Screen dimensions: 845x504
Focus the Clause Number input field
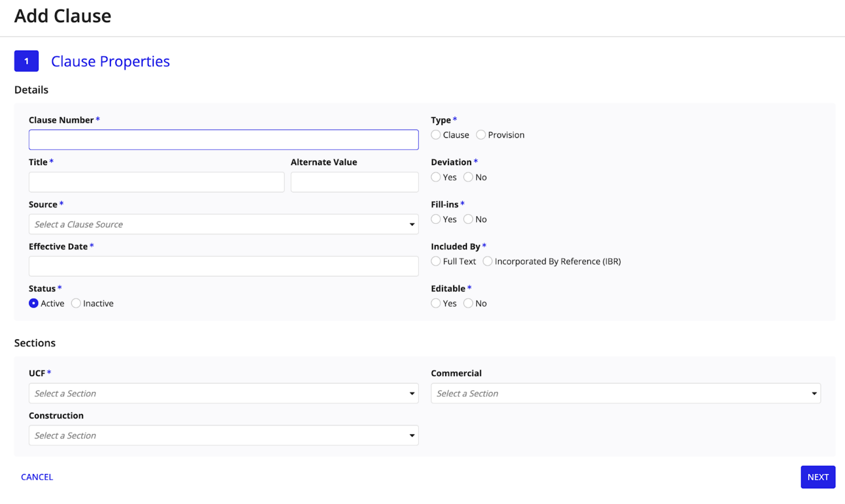[x=224, y=140]
